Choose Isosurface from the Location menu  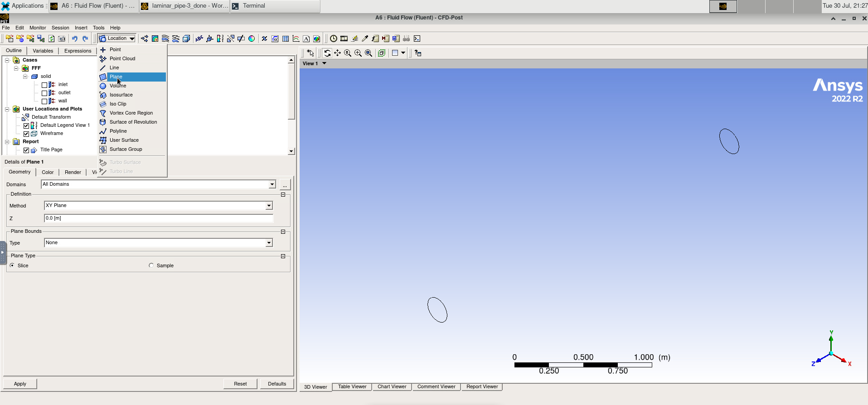click(132, 95)
